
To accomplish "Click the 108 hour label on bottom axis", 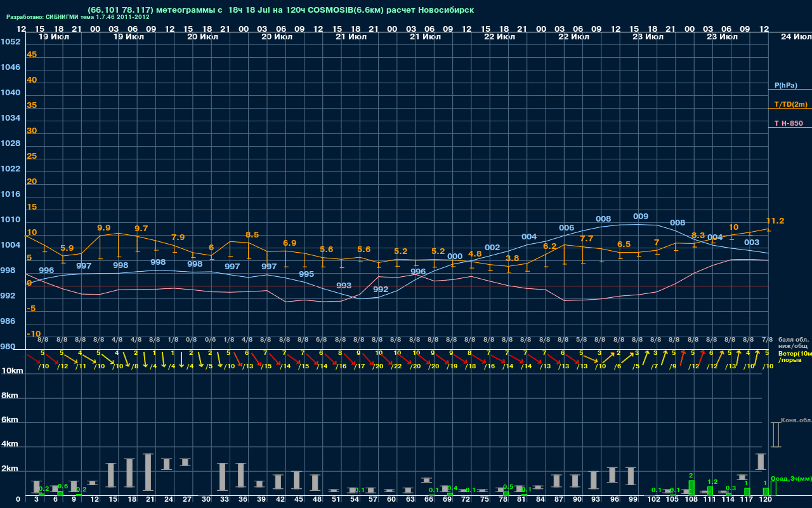I will [x=691, y=500].
